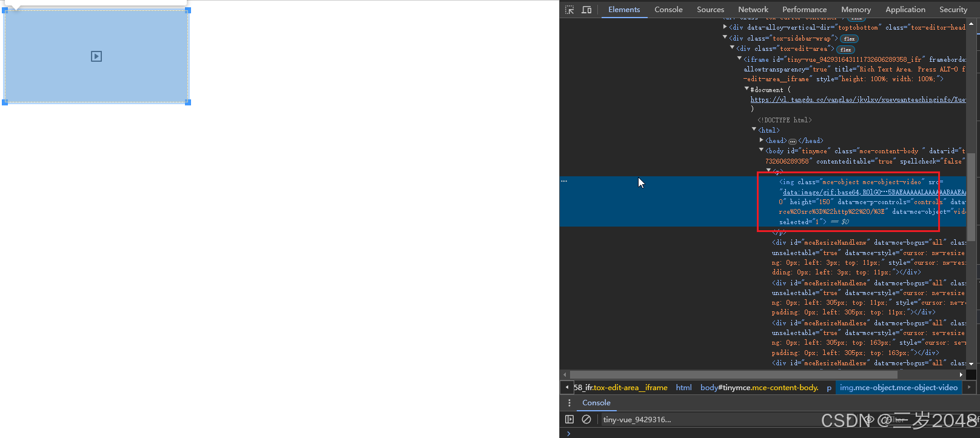Click the bottom-left resize handle of video

[x=5, y=102]
